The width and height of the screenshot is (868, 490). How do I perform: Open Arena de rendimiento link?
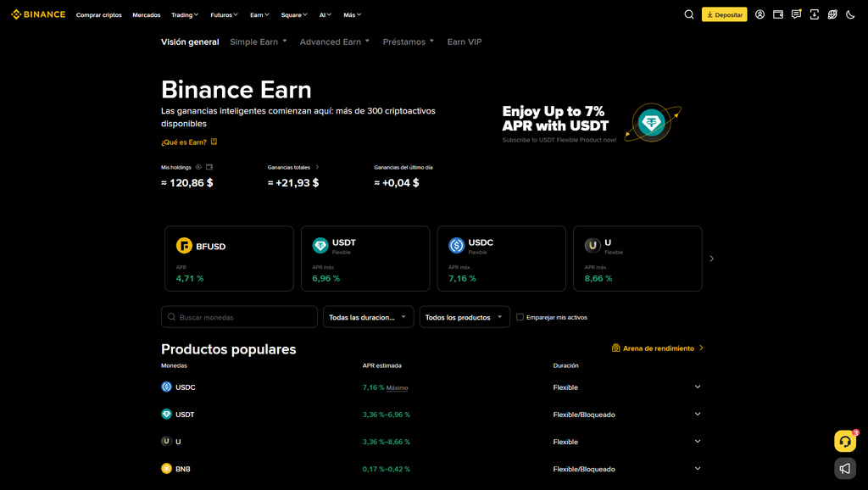[658, 348]
